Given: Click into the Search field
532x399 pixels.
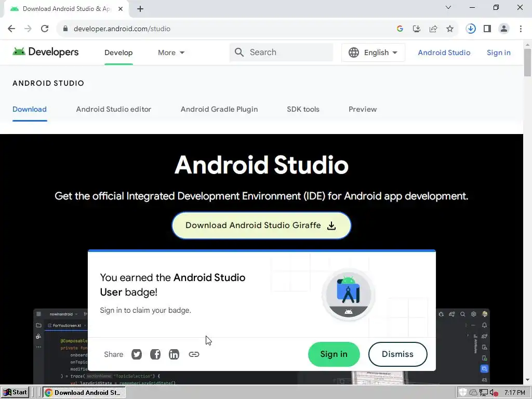Looking at the screenshot, I should (281, 52).
